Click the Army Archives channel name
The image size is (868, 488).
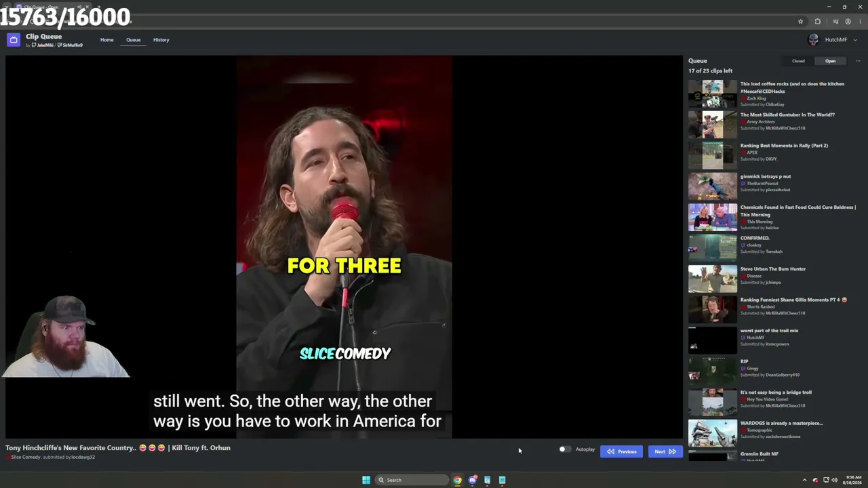coord(761,122)
